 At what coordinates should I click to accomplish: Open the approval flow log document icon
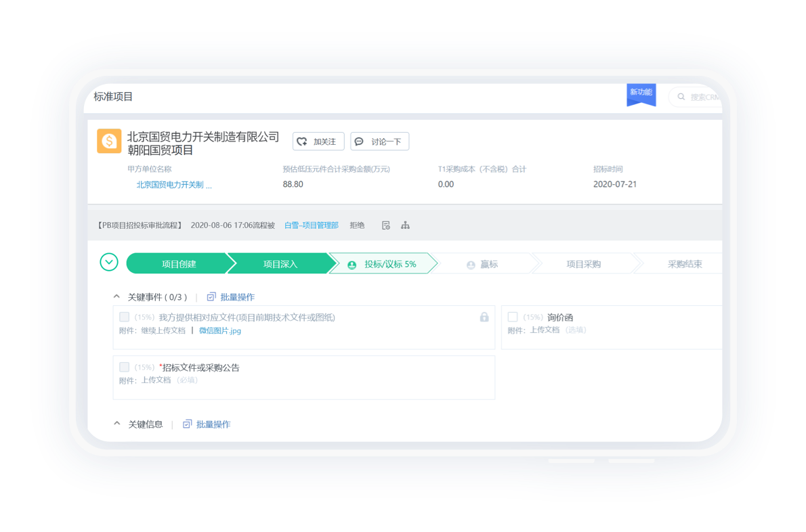(x=386, y=225)
